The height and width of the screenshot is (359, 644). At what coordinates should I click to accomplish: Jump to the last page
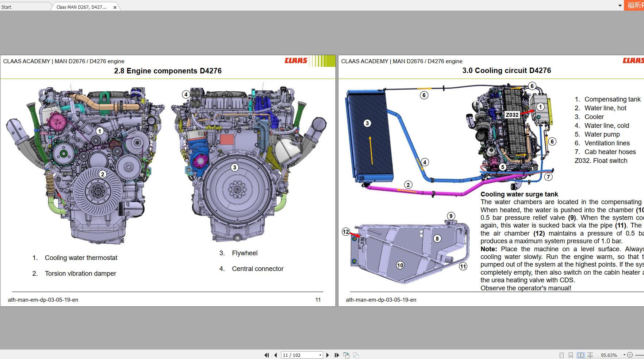click(x=336, y=355)
